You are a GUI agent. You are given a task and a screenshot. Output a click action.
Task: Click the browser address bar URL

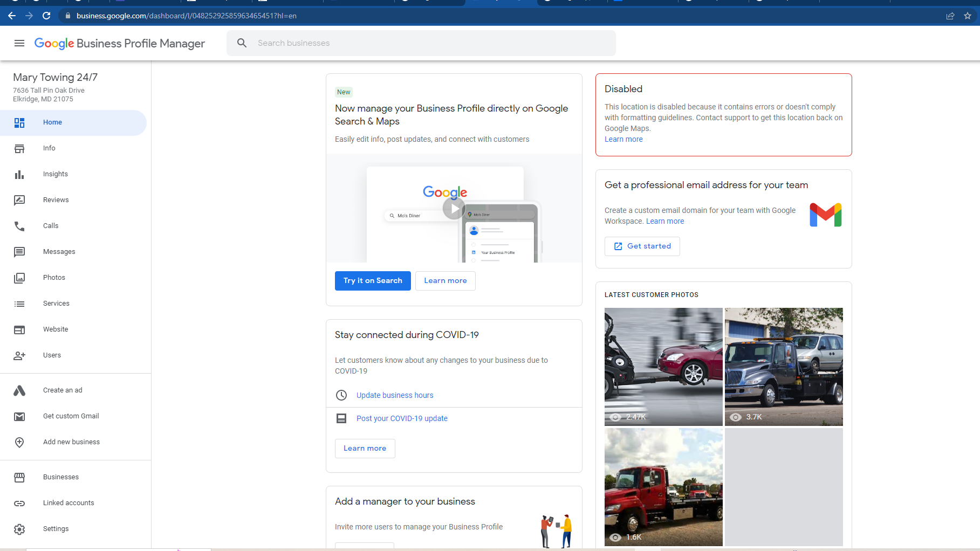pyautogui.click(x=187, y=16)
